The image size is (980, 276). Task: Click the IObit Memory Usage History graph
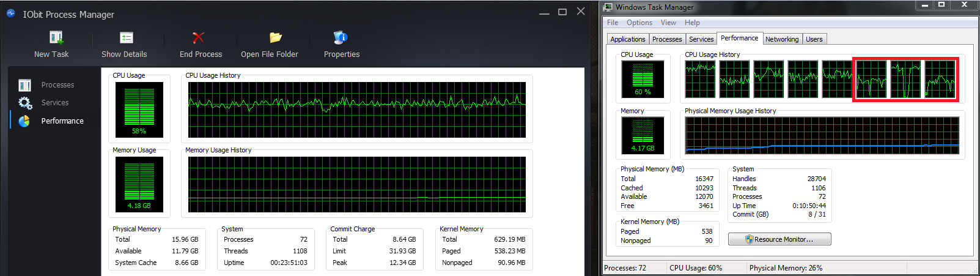pyautogui.click(x=357, y=184)
